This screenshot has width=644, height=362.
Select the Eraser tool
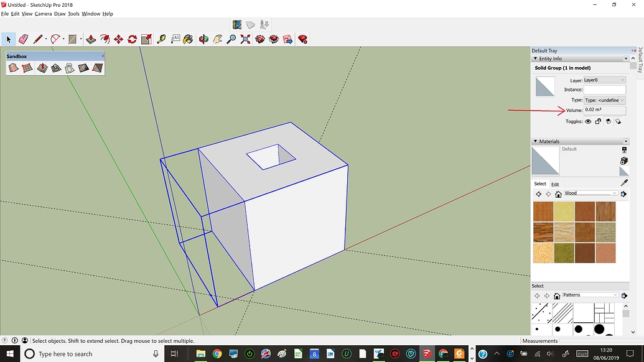click(x=23, y=39)
